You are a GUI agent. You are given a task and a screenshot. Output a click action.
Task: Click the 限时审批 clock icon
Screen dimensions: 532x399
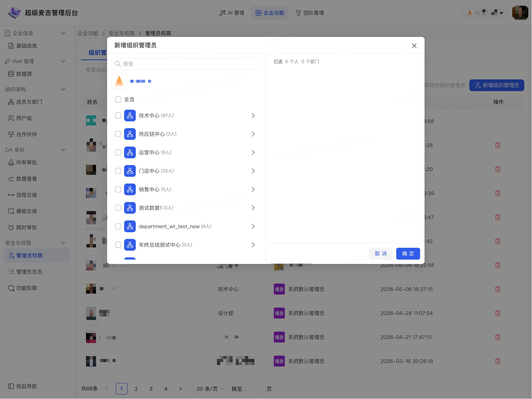point(11,227)
